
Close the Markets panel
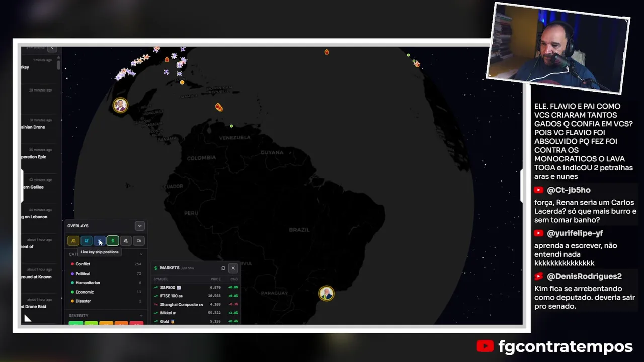(x=233, y=268)
